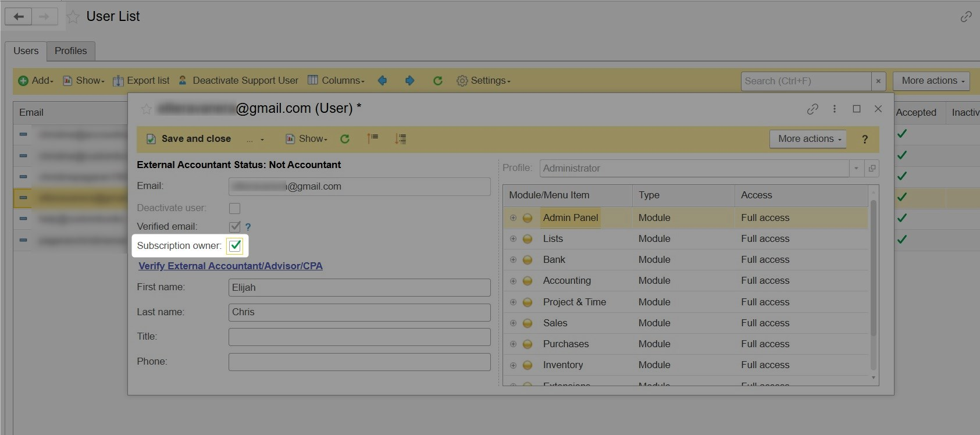Viewport: 980px width, 435px height.
Task: Refresh the user dialog with the green arrow
Action: 345,139
